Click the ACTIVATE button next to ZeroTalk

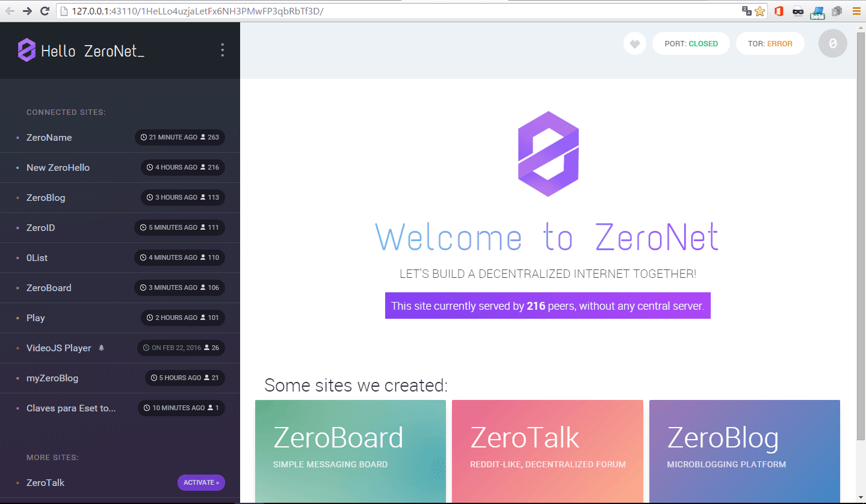click(201, 482)
